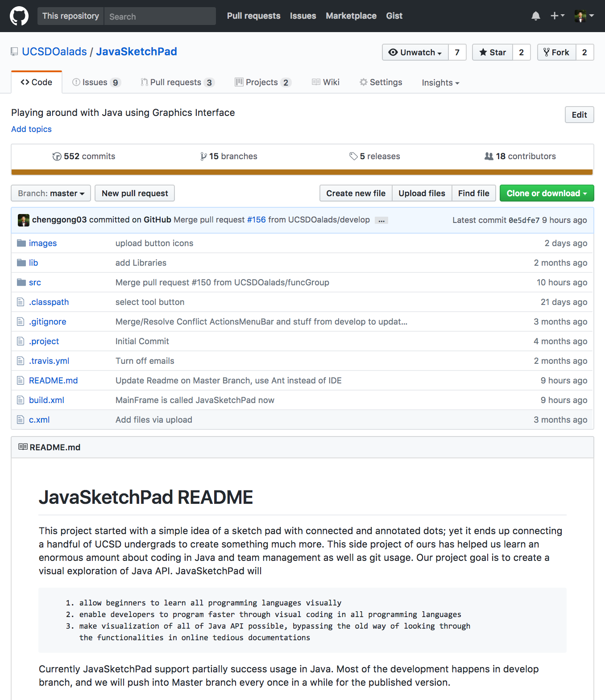The height and width of the screenshot is (700, 605).
Task: Click the build.xml file icon
Action: (21, 400)
